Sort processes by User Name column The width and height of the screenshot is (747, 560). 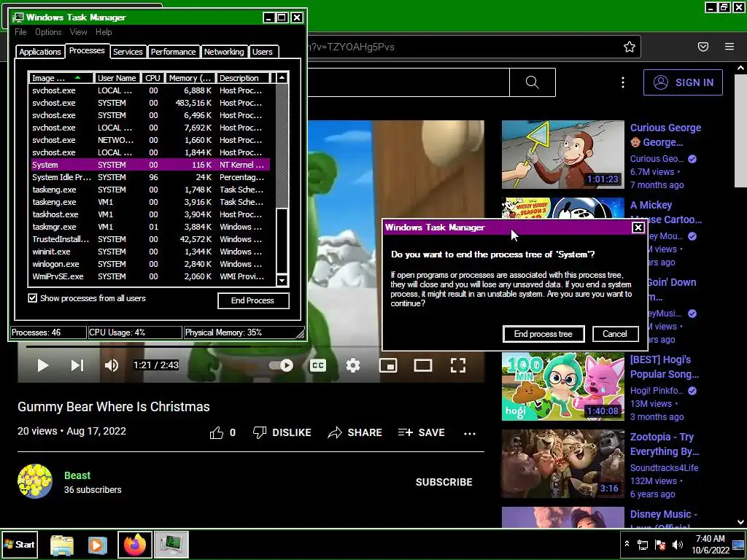coord(117,78)
